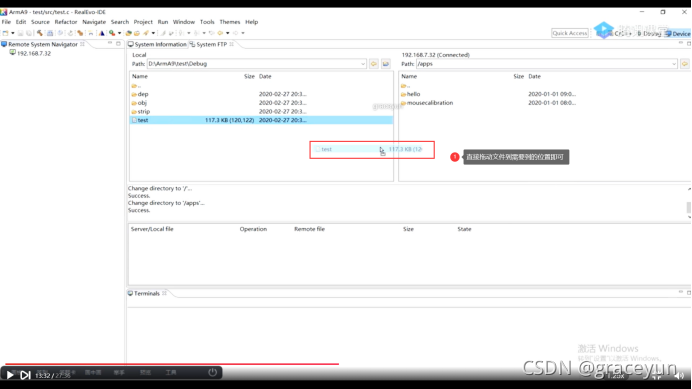Image resolution: width=692 pixels, height=389 pixels.
Task: Click the Operation column header
Action: [253, 229]
